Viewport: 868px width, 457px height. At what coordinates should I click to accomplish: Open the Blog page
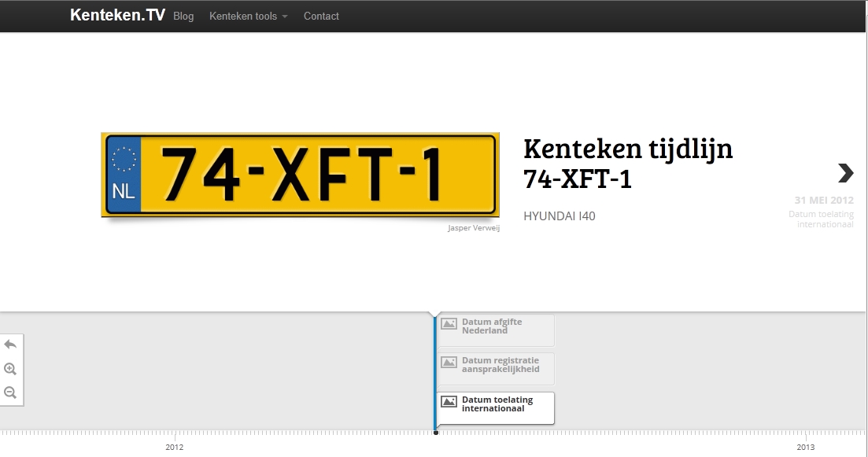pos(183,16)
